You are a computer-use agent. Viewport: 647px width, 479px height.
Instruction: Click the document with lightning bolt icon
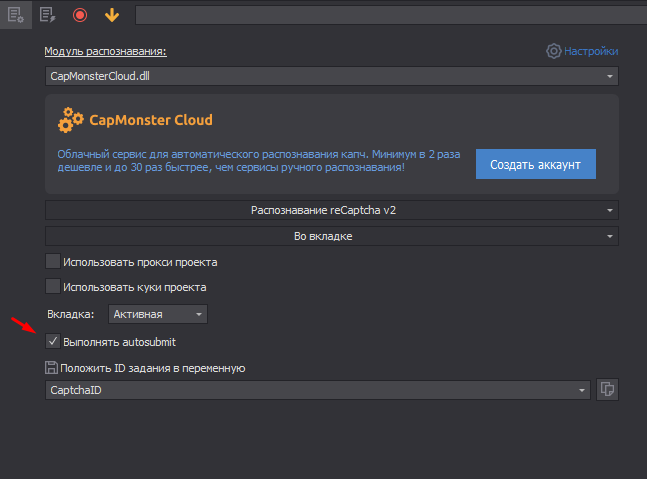[x=47, y=15]
